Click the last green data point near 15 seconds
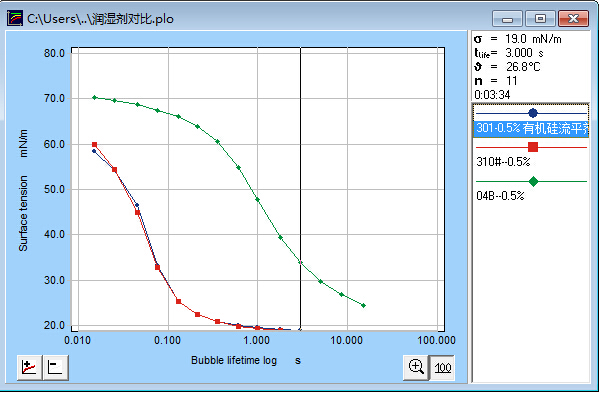 pos(364,305)
